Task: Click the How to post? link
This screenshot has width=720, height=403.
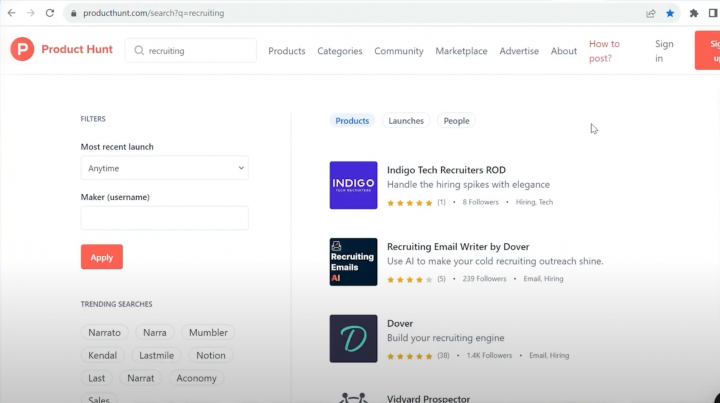Action: (x=604, y=51)
